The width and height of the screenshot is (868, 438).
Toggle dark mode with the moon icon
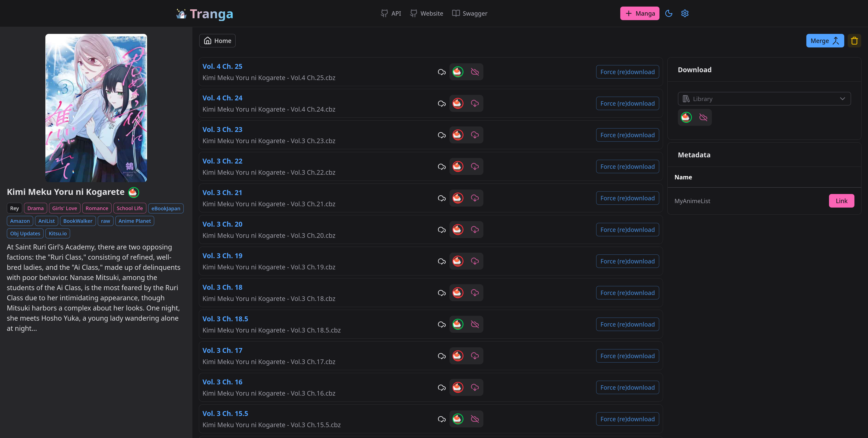pyautogui.click(x=669, y=14)
